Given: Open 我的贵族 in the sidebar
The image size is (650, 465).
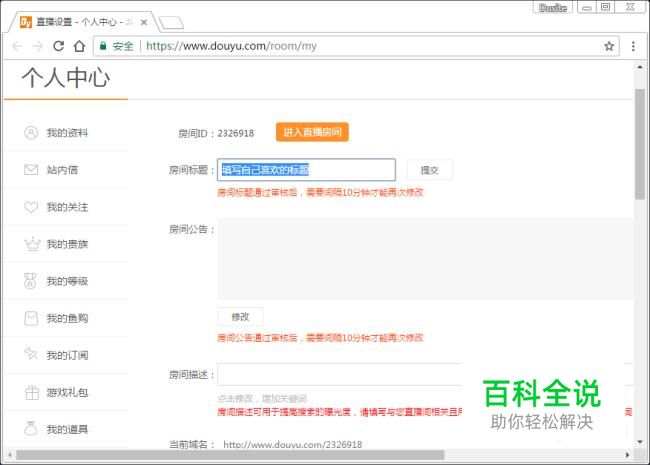Looking at the screenshot, I should point(66,244).
